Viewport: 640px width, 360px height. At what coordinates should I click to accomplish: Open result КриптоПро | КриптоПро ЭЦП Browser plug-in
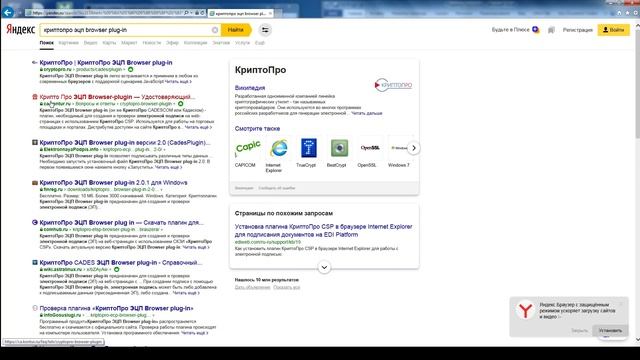click(x=106, y=62)
